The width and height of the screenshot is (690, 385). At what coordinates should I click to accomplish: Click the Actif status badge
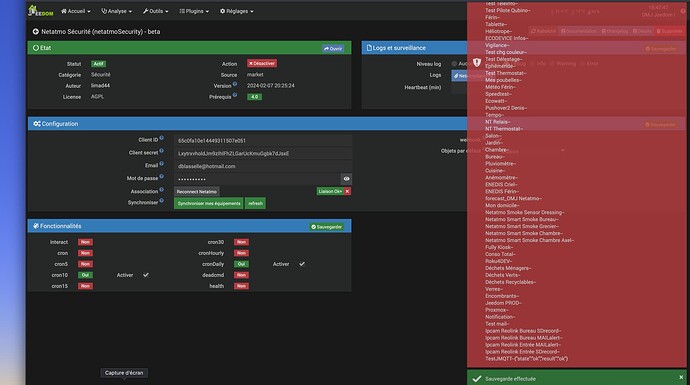pyautogui.click(x=99, y=64)
